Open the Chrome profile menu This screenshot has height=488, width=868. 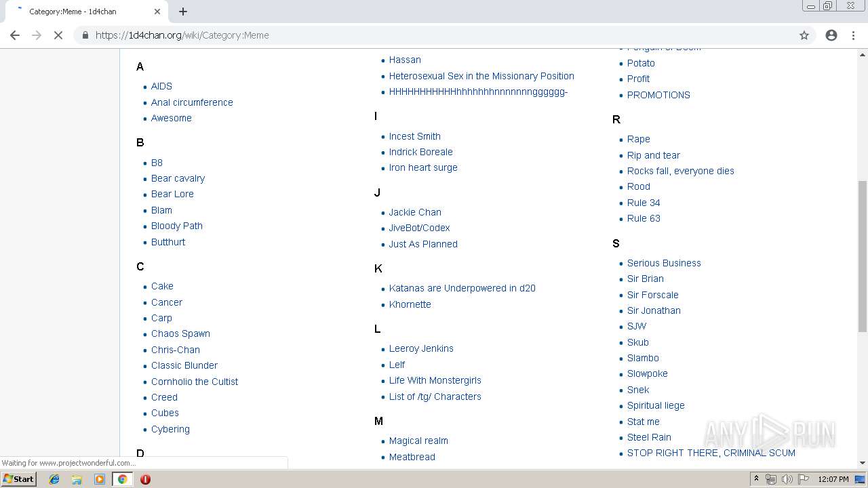tap(831, 35)
